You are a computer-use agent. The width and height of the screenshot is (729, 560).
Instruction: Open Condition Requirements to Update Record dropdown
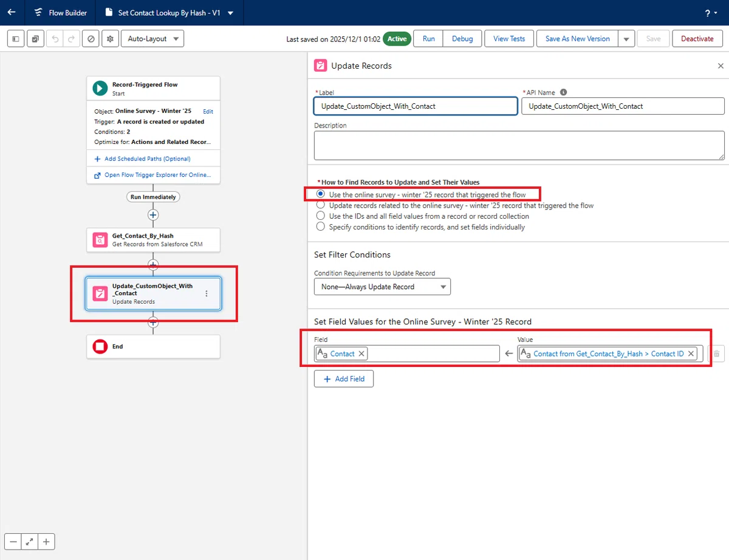point(382,287)
